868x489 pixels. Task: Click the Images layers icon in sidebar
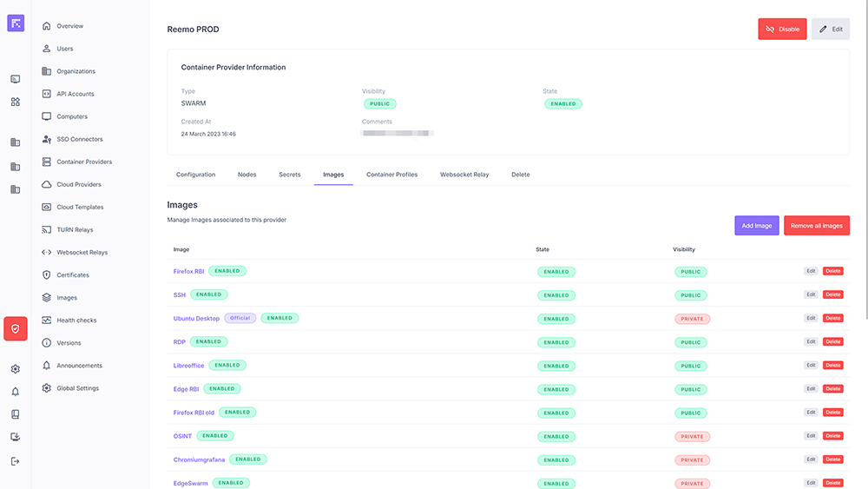pos(47,298)
